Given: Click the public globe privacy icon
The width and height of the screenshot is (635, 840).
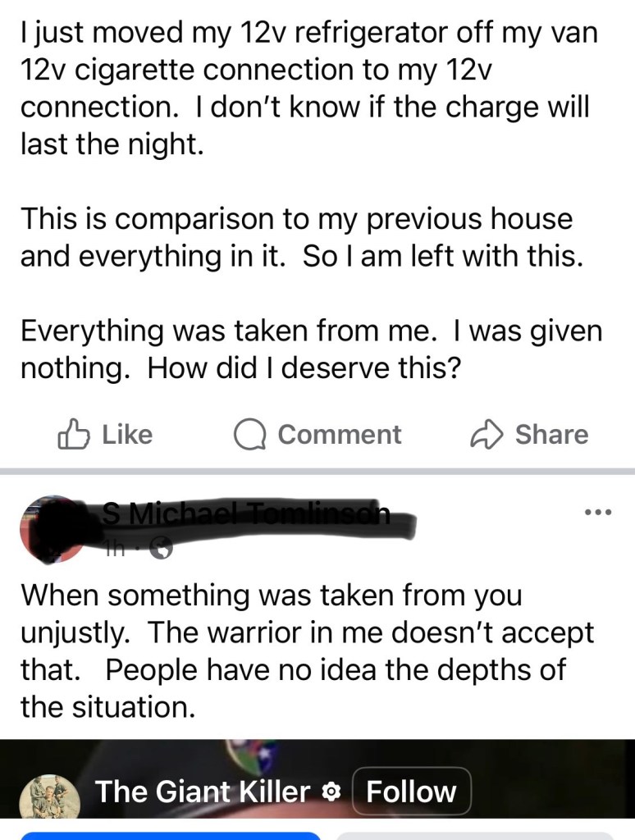Looking at the screenshot, I should coord(162,550).
